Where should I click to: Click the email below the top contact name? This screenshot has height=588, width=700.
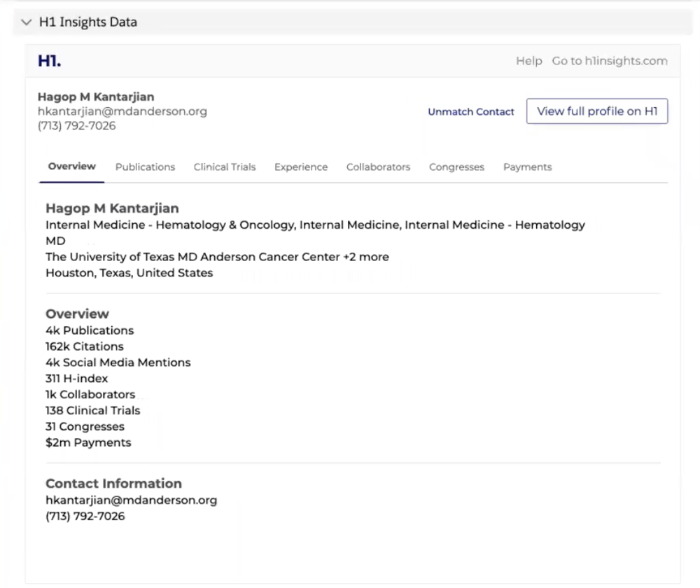pos(122,111)
